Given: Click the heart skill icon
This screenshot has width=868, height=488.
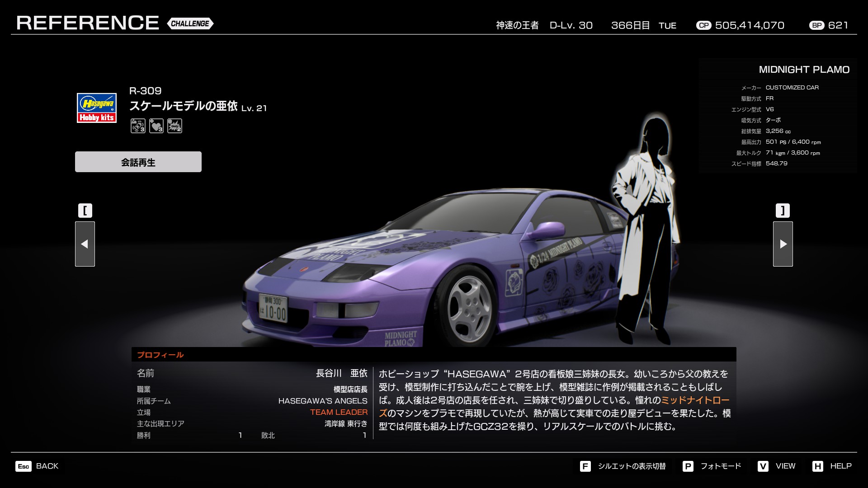Looking at the screenshot, I should click(x=156, y=126).
